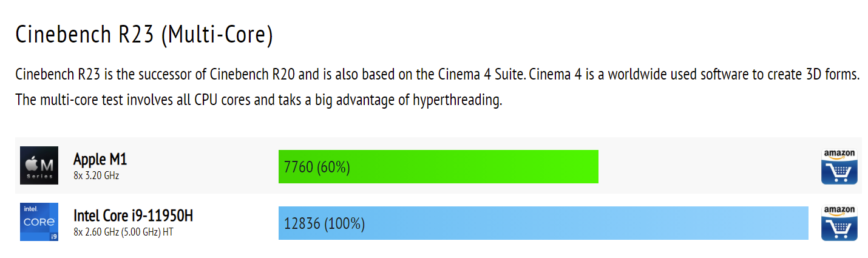Click the Cinebench R23 (Multi-Core) heading
Viewport: 868px width, 258px height.
(144, 35)
